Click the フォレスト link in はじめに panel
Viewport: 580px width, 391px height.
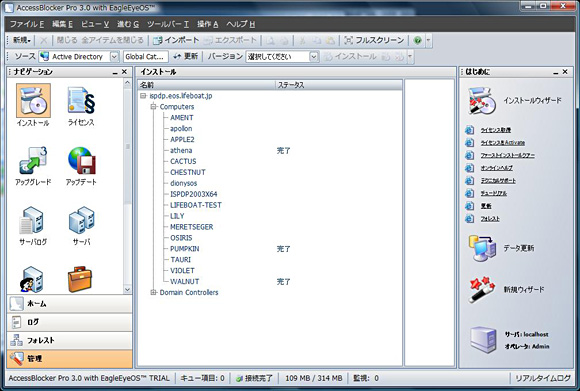[x=490, y=219]
